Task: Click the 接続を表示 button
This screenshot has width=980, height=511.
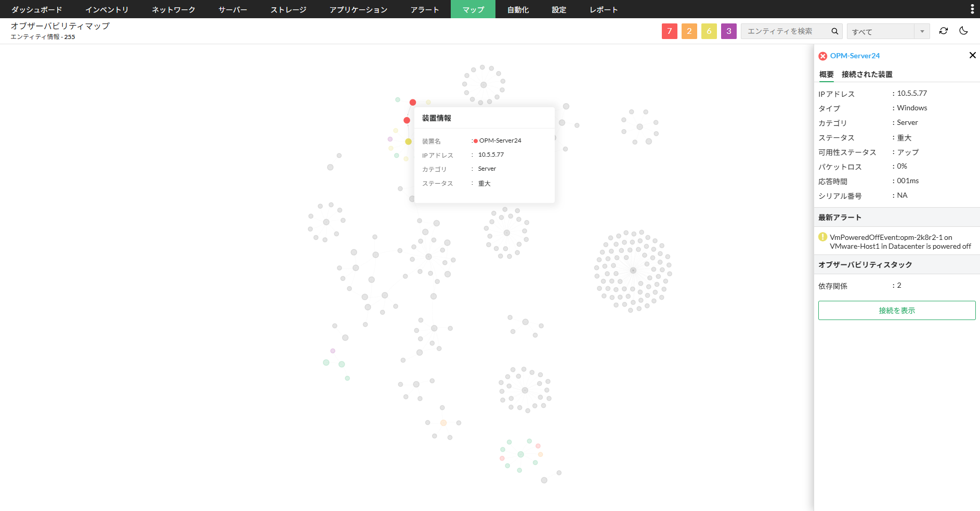Action: (897, 311)
